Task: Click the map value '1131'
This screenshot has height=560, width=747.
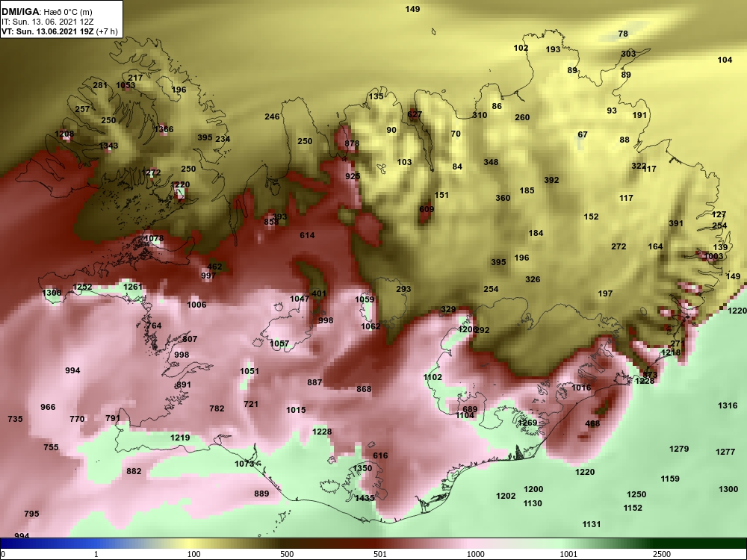Action: (x=592, y=524)
